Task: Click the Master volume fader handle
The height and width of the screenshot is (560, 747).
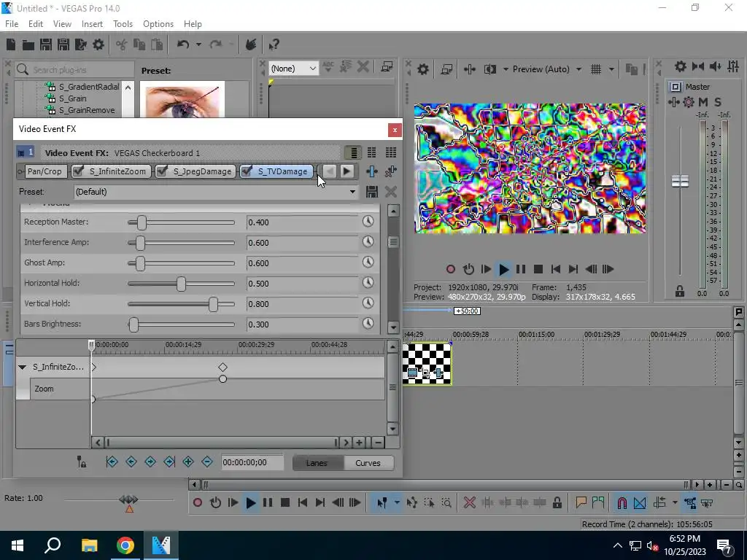Action: (x=680, y=181)
